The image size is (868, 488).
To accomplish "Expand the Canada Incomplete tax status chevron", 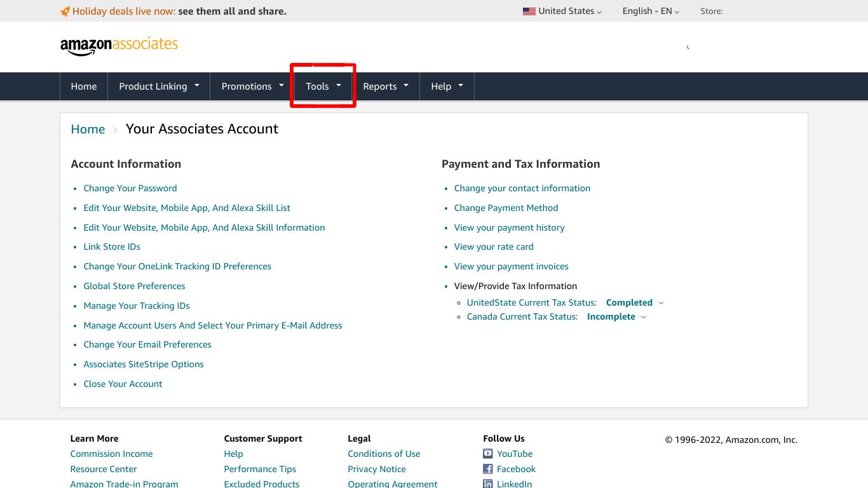I will coord(643,316).
